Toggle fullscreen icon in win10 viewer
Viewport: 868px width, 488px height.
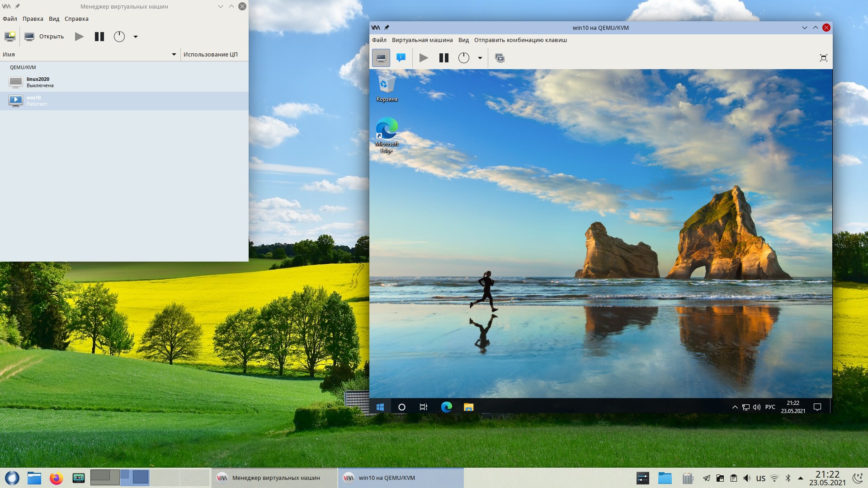tap(823, 58)
